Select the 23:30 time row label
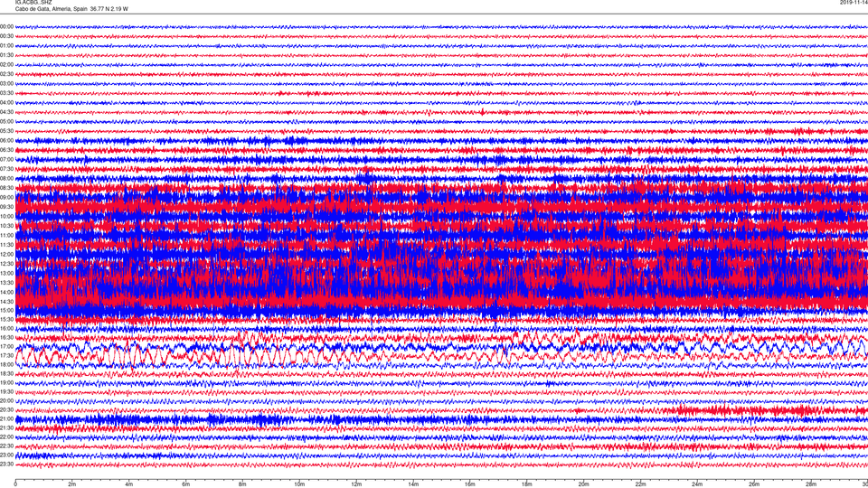 click(x=6, y=465)
